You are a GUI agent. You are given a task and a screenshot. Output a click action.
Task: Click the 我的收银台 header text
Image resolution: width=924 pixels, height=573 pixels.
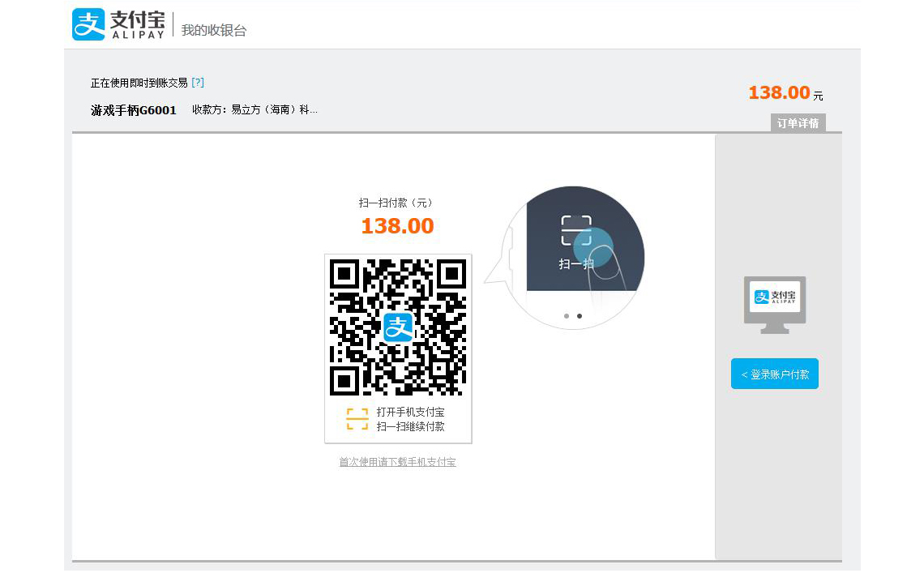tap(214, 31)
